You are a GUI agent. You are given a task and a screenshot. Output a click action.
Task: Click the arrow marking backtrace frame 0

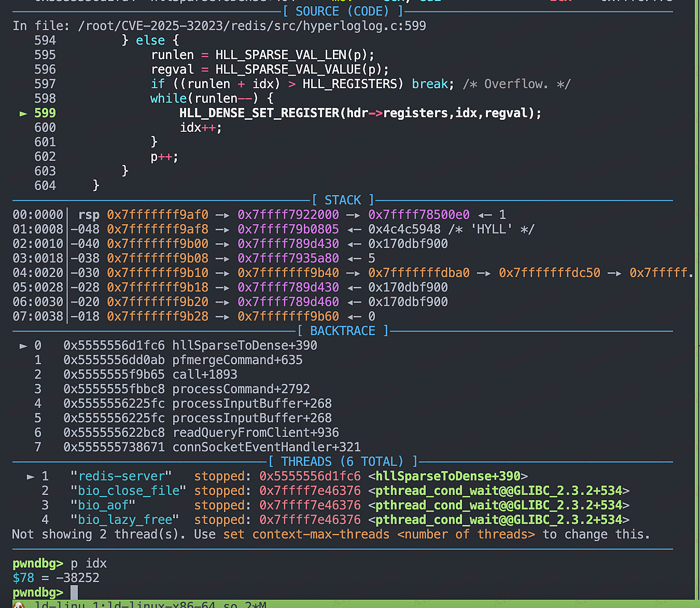coord(23,345)
